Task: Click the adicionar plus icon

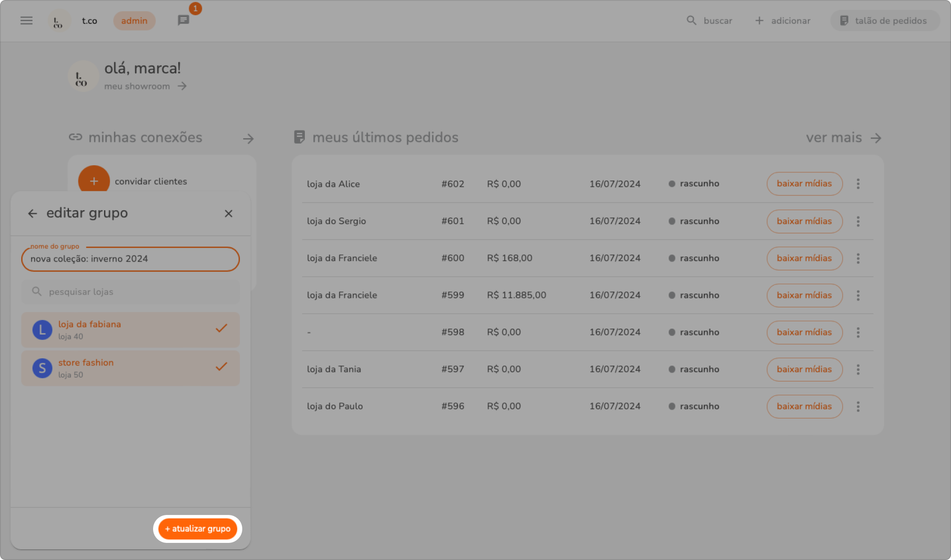Action: point(759,21)
